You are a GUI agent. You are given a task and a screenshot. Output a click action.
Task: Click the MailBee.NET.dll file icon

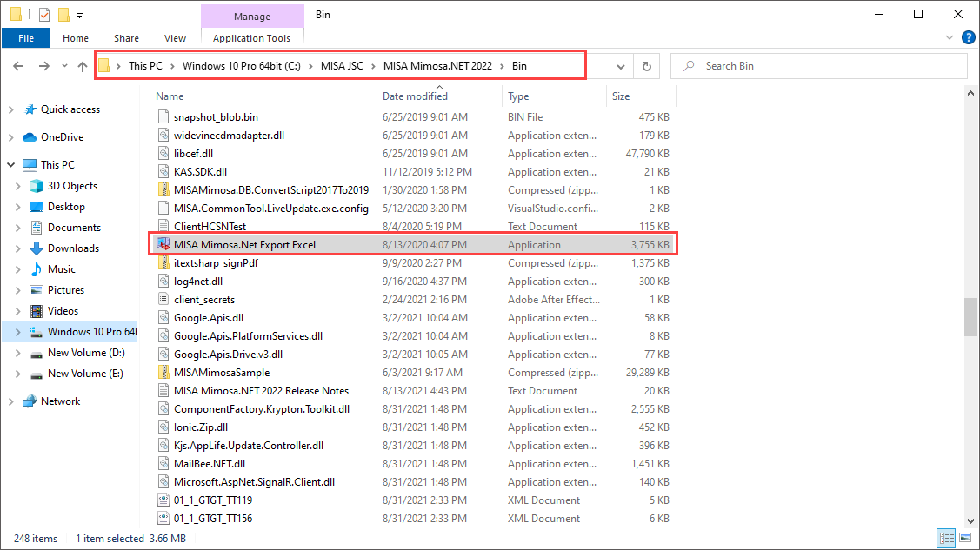pyautogui.click(x=163, y=463)
